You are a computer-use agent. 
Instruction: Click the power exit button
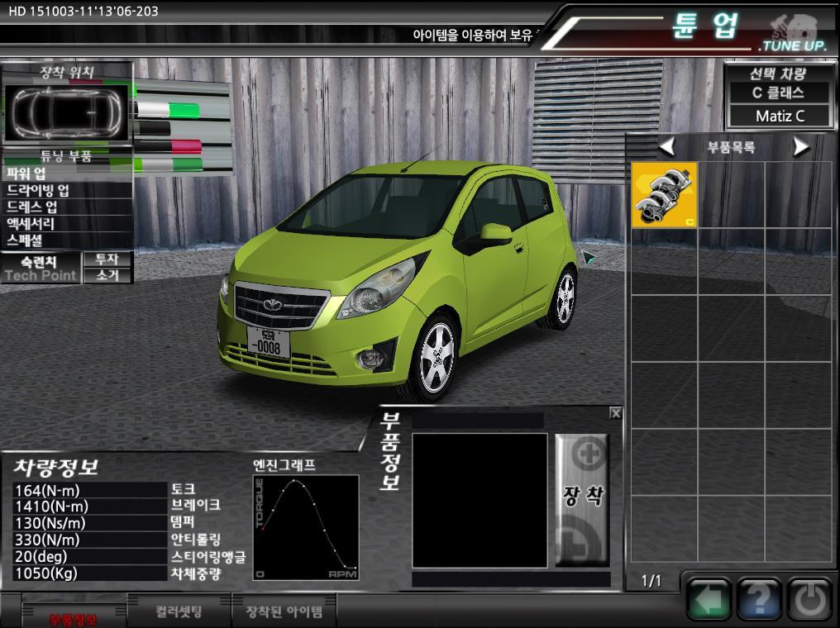click(809, 599)
